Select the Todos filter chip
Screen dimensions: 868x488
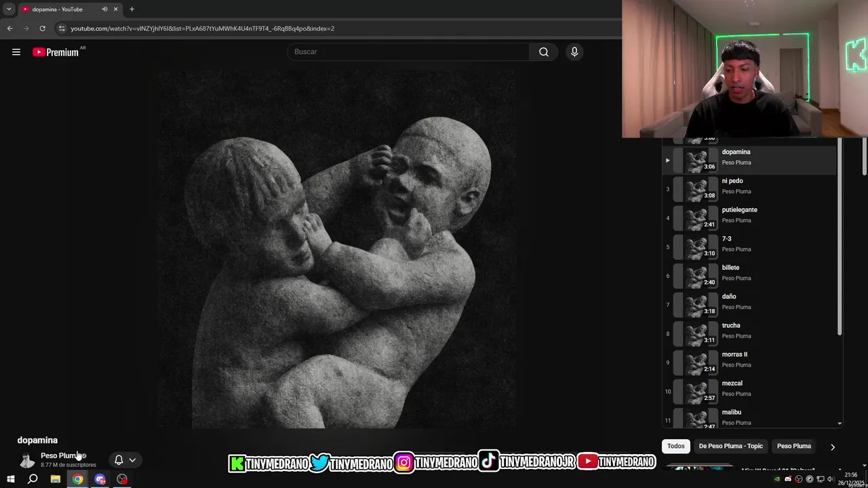click(x=676, y=446)
